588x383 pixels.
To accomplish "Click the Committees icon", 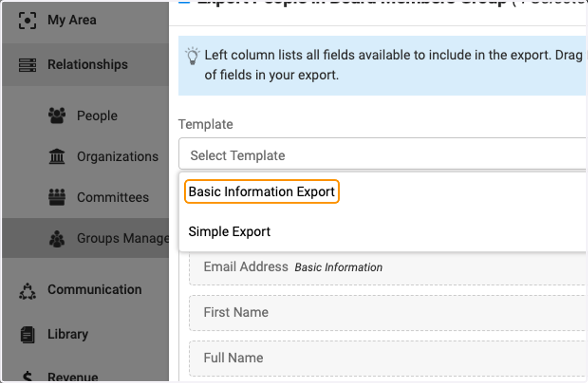I will click(x=57, y=198).
